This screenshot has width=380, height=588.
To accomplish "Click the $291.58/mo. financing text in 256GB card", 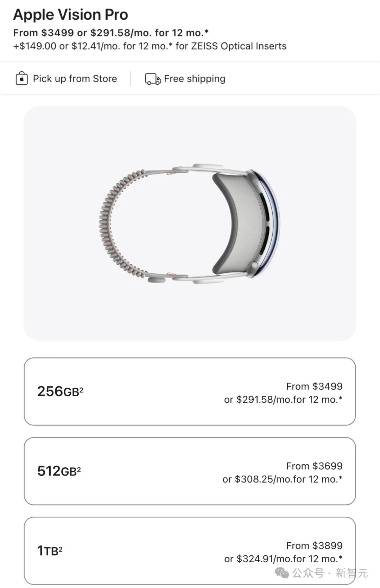I will click(283, 400).
